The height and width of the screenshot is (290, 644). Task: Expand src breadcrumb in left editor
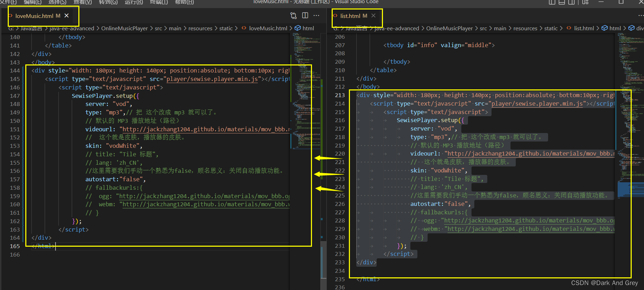158,28
